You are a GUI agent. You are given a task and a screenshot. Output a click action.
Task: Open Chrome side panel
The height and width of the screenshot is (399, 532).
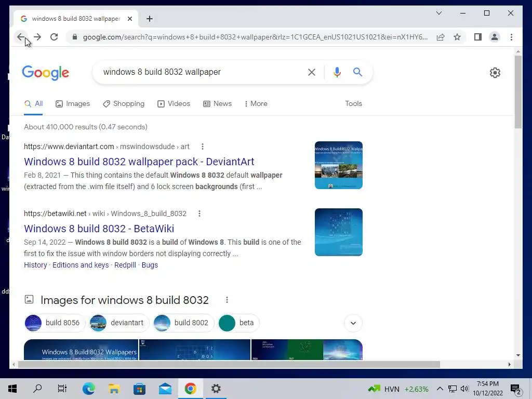[478, 37]
